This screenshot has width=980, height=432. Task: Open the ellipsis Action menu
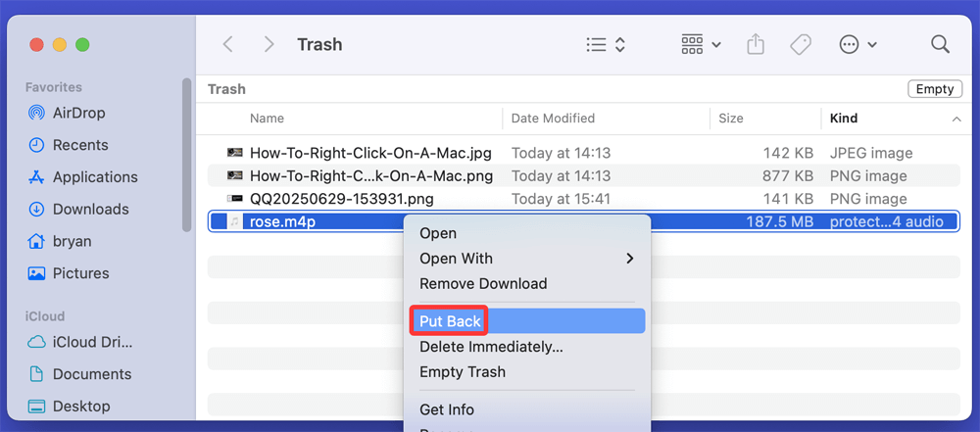(857, 44)
